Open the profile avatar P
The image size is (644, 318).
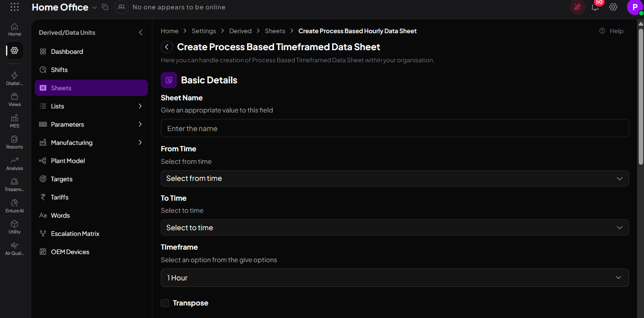coord(635,7)
